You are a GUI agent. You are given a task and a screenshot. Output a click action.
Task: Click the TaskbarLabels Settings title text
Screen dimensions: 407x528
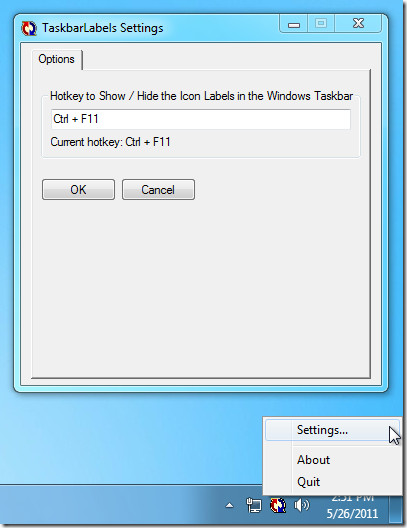click(103, 28)
